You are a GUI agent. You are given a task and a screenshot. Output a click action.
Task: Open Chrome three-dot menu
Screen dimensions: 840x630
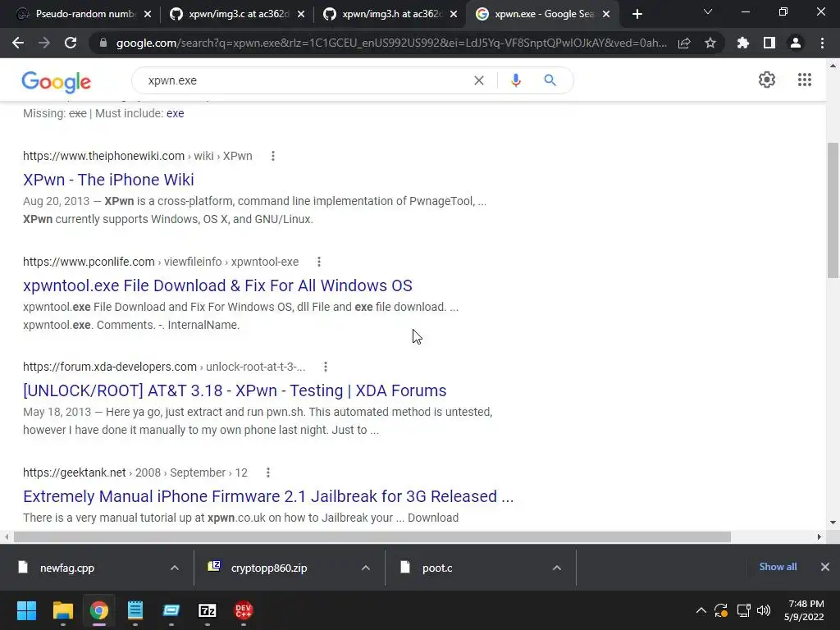[822, 43]
